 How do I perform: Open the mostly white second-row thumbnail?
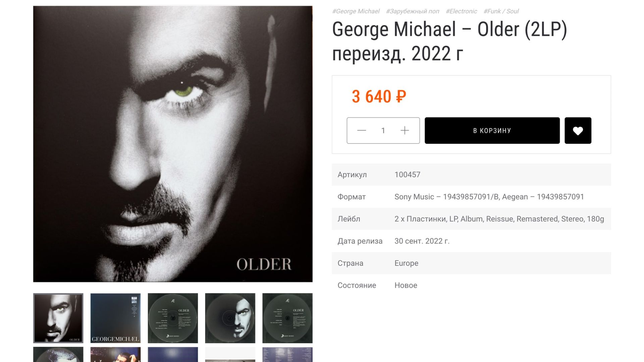230,355
